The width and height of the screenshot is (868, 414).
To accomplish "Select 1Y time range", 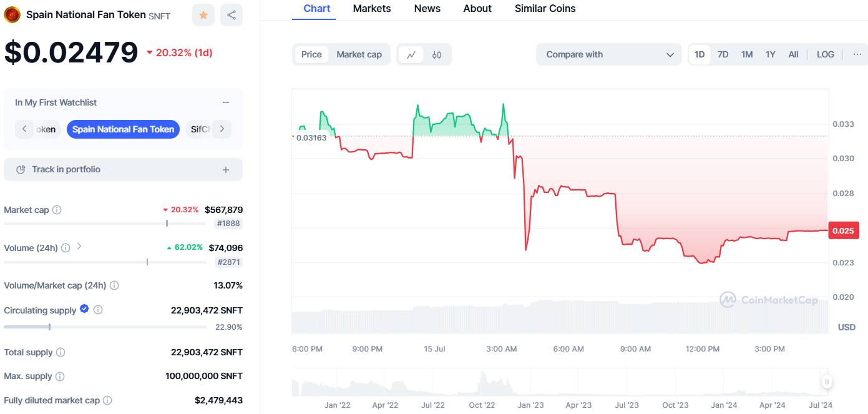I will pyautogui.click(x=770, y=54).
